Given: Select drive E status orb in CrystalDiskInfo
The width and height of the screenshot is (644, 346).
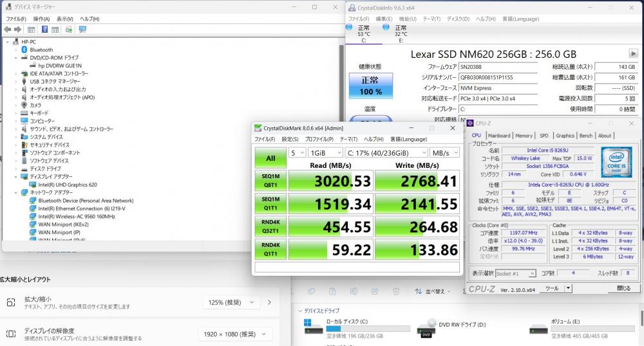Looking at the screenshot, I should coord(386,27).
